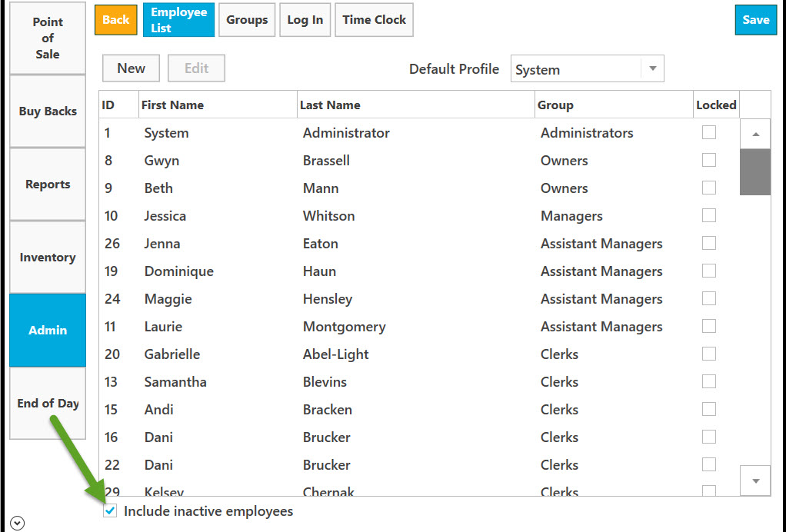Sort by First Name column header
The height and width of the screenshot is (532, 786).
click(x=218, y=105)
